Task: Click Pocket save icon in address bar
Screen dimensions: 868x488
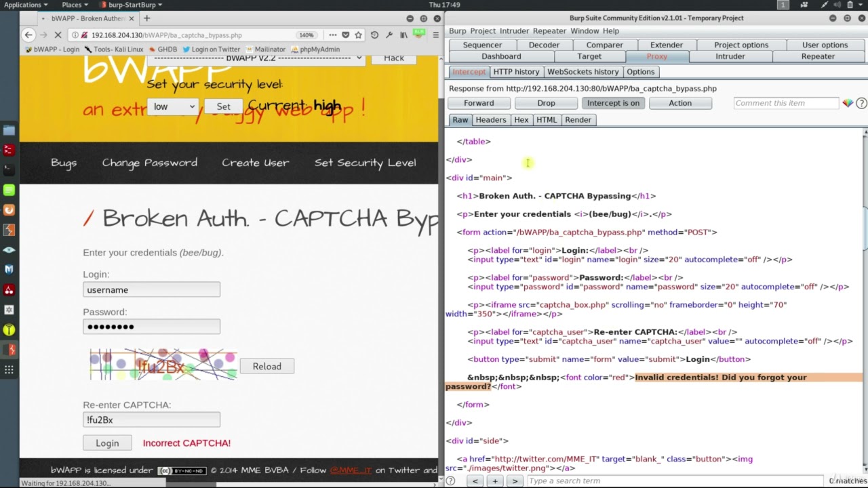Action: (346, 35)
